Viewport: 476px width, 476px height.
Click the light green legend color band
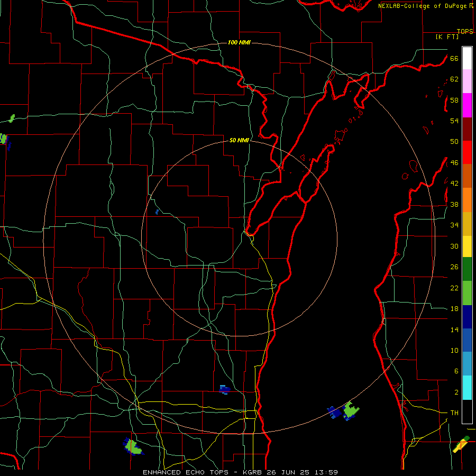(x=467, y=293)
